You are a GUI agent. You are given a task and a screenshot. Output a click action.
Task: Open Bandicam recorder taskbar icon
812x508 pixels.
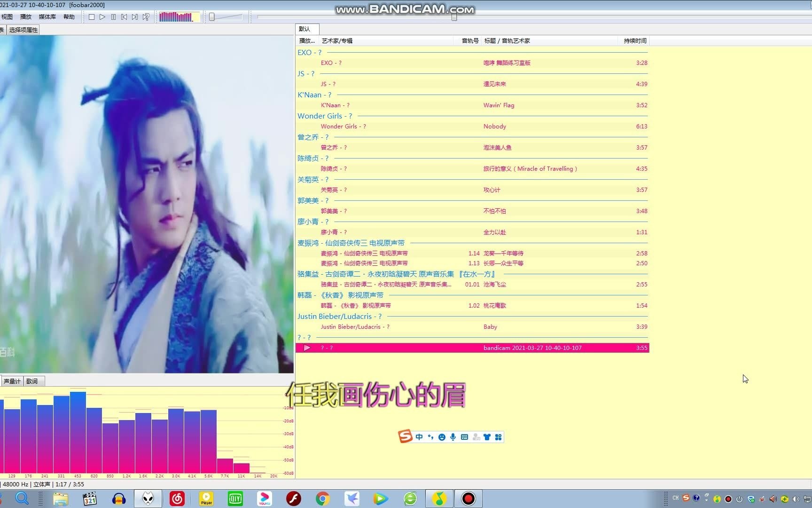[x=468, y=499]
